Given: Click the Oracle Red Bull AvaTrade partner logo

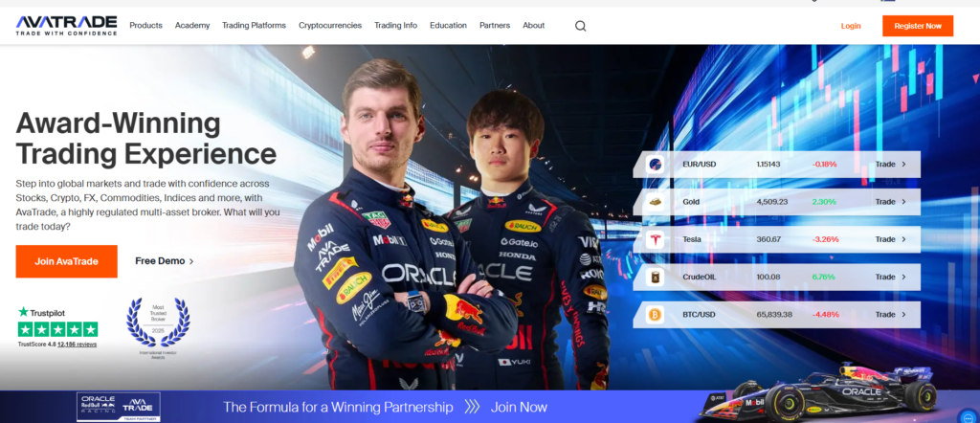Looking at the screenshot, I should [118, 407].
